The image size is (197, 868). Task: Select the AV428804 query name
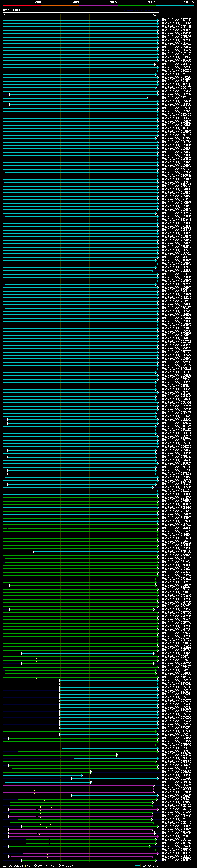point(12,10)
